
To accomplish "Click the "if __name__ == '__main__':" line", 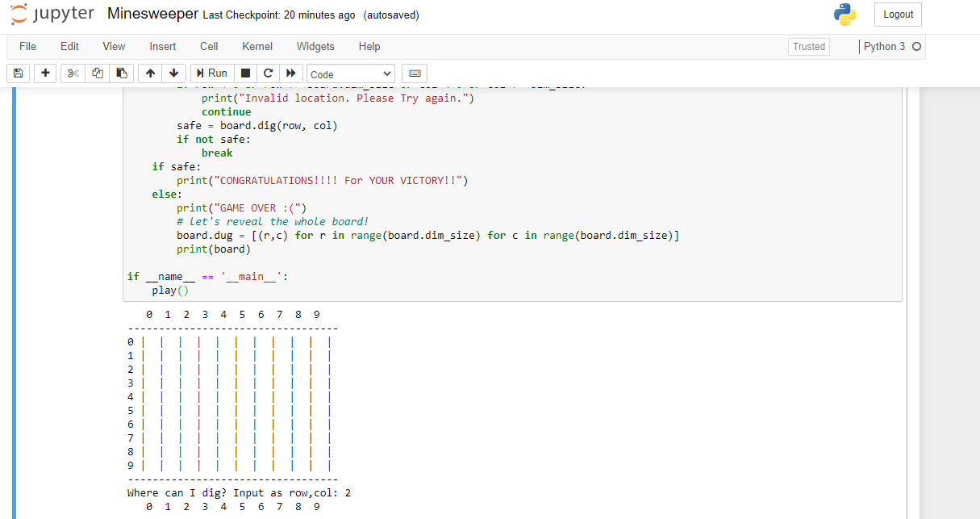I will (207, 276).
